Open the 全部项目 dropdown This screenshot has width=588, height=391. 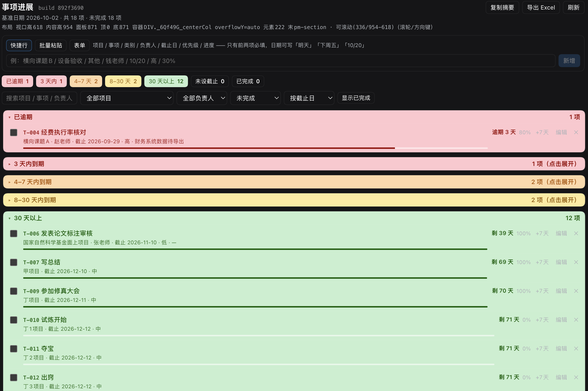127,98
